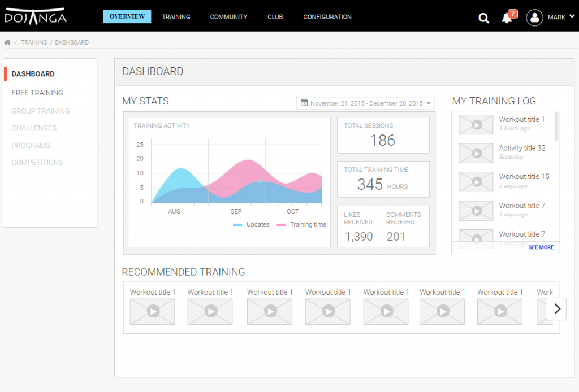Image resolution: width=579 pixels, height=392 pixels.
Task: Toggle the Updates legend series
Action: coord(252,224)
